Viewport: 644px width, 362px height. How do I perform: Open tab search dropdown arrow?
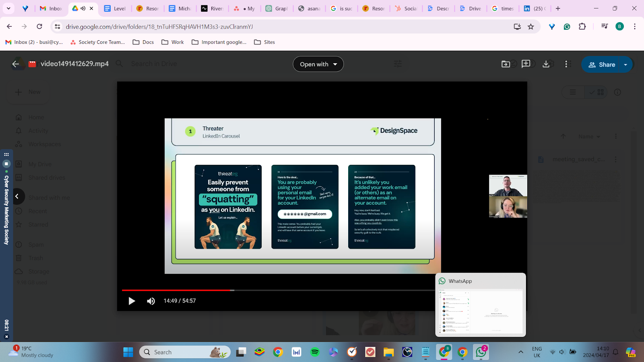(x=8, y=8)
